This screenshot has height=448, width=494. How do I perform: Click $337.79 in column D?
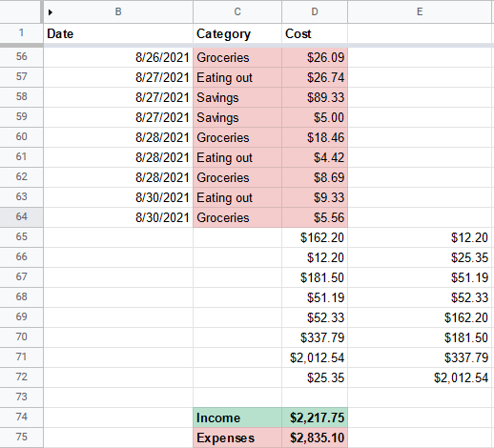pyautogui.click(x=315, y=337)
